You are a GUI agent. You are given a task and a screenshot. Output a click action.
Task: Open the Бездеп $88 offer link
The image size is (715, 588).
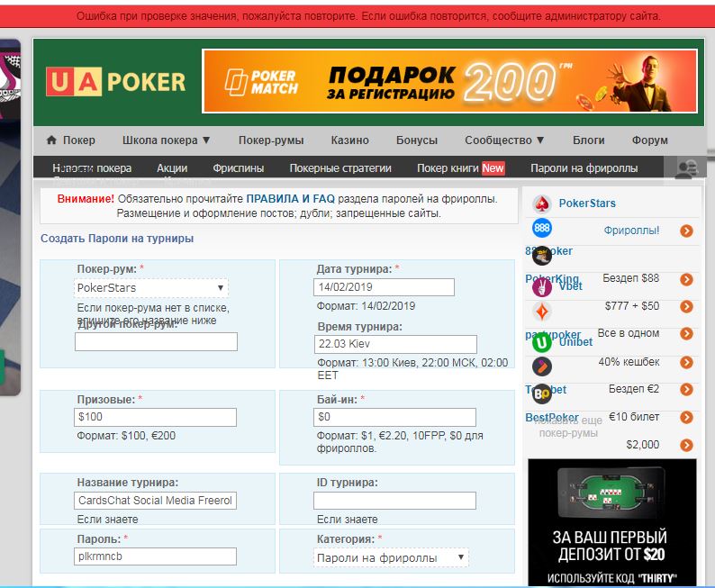630,278
